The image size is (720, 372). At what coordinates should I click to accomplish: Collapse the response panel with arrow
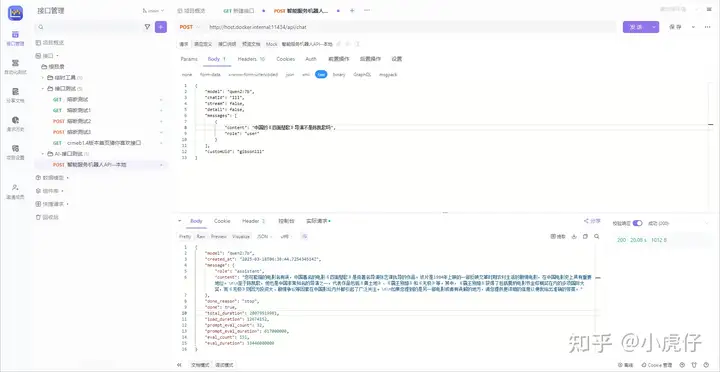[x=180, y=221]
